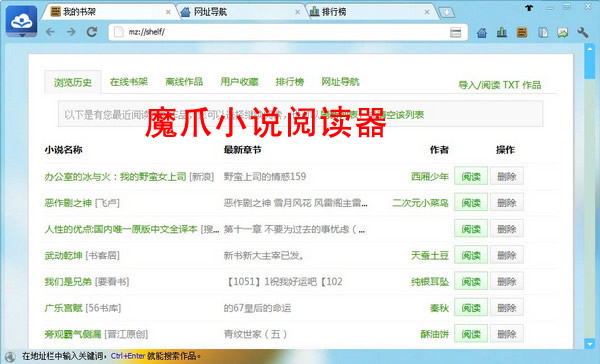Open the cloud logo main menu
The image size is (600, 364).
(21, 22)
